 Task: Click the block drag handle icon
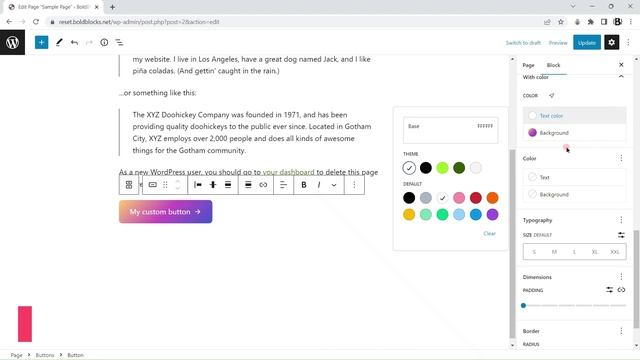tap(165, 185)
